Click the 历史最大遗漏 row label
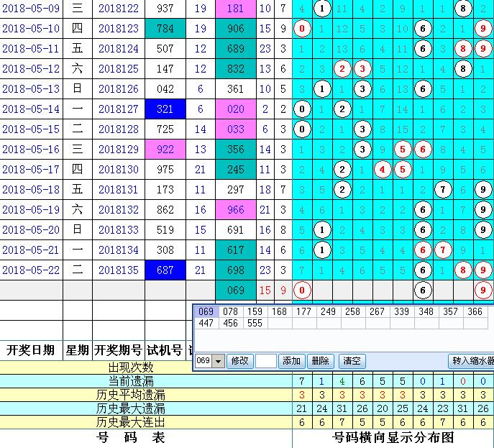 pos(131,408)
